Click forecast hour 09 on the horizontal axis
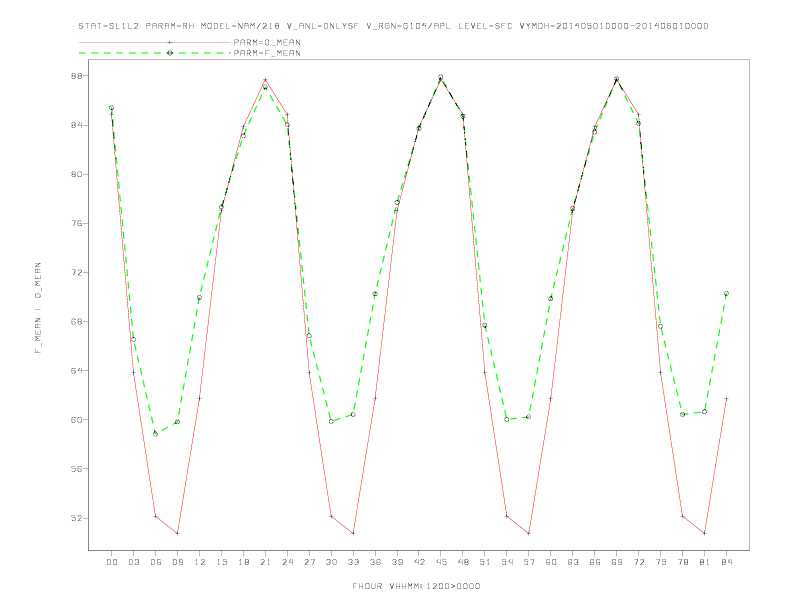 [178, 562]
